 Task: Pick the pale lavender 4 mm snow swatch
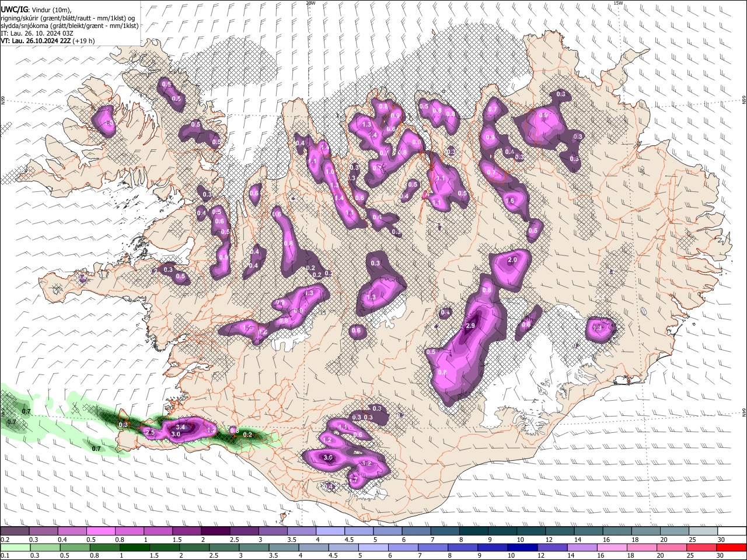pyautogui.click(x=330, y=531)
